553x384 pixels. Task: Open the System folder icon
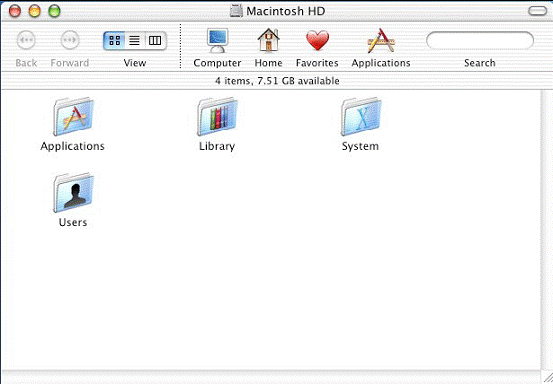(x=361, y=117)
